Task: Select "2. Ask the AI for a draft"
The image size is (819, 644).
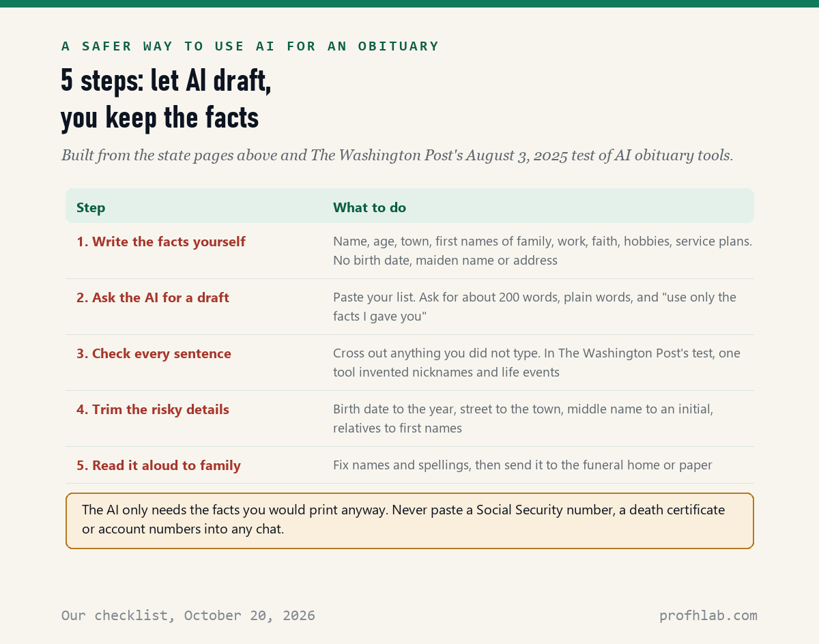Action: tap(153, 297)
